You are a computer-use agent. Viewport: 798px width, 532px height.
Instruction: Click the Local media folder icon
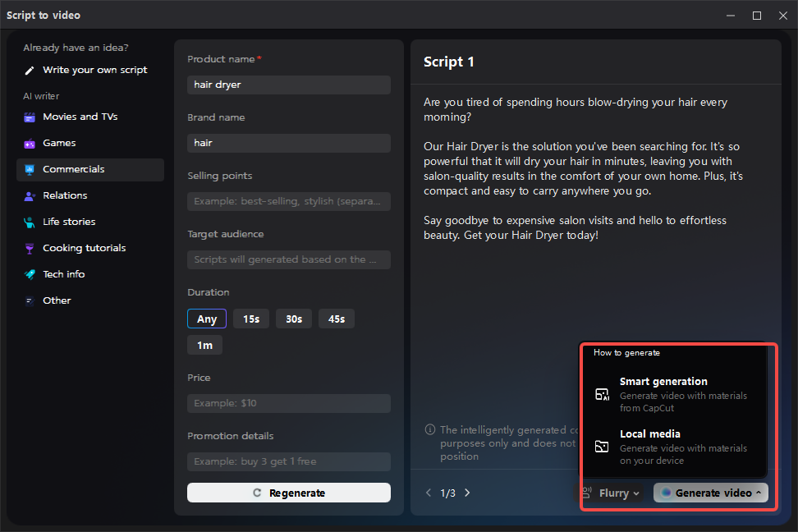[x=602, y=447]
